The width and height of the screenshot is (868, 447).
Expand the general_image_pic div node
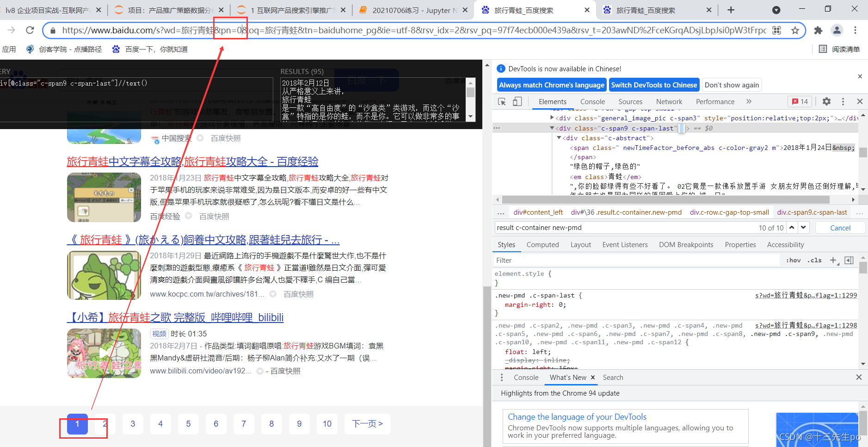(552, 118)
